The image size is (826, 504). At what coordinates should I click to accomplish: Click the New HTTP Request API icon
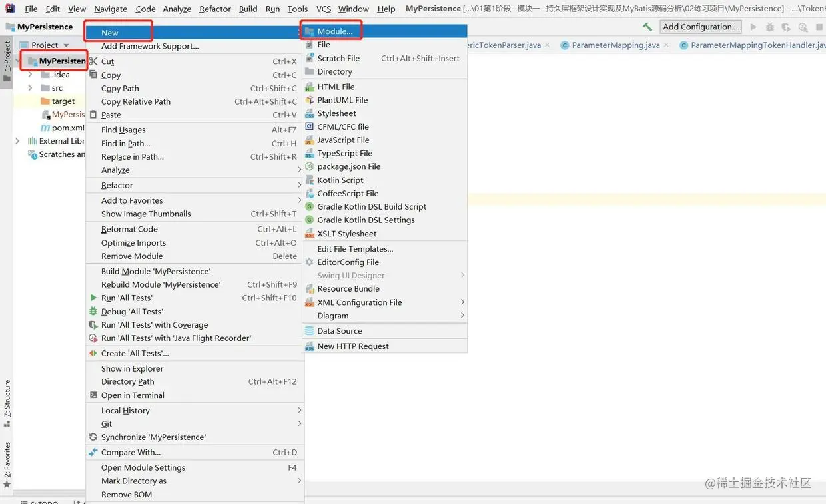(x=309, y=346)
